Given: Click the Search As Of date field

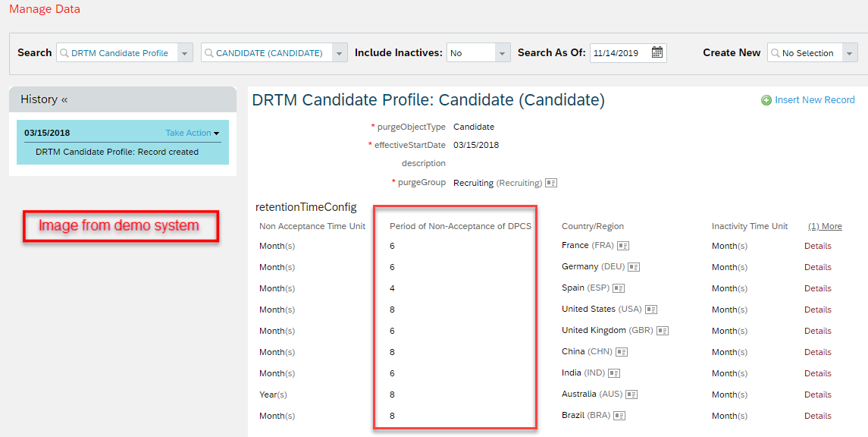Looking at the screenshot, I should coord(620,53).
